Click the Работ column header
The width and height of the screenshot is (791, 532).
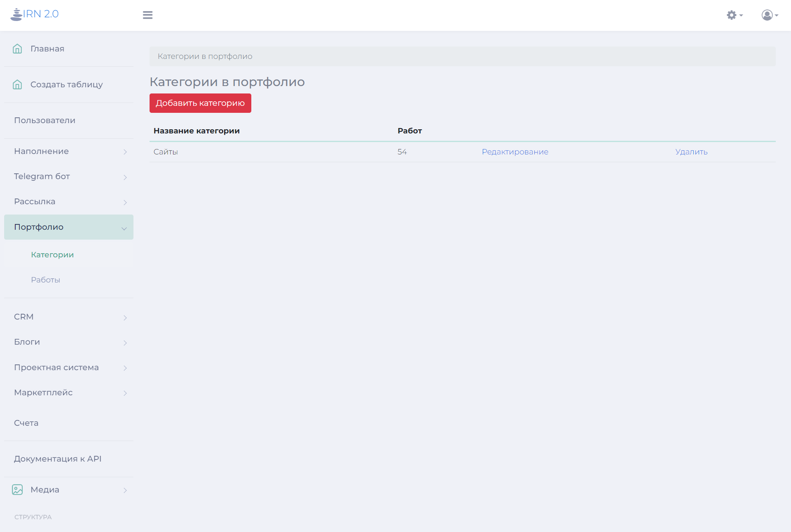coord(410,131)
